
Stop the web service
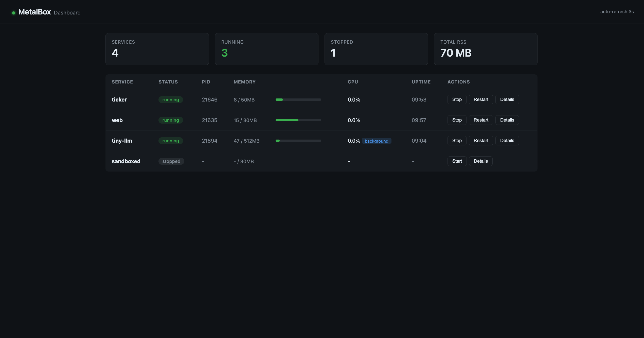[457, 120]
